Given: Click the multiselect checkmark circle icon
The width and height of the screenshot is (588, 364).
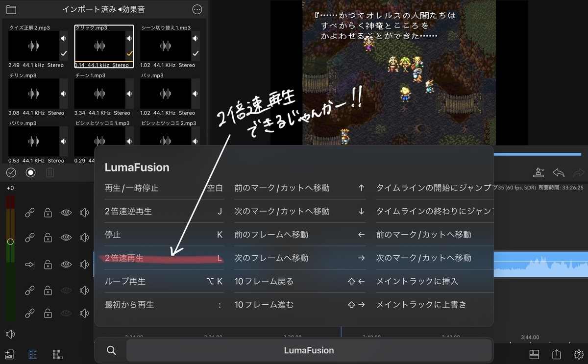Looking at the screenshot, I should [11, 172].
